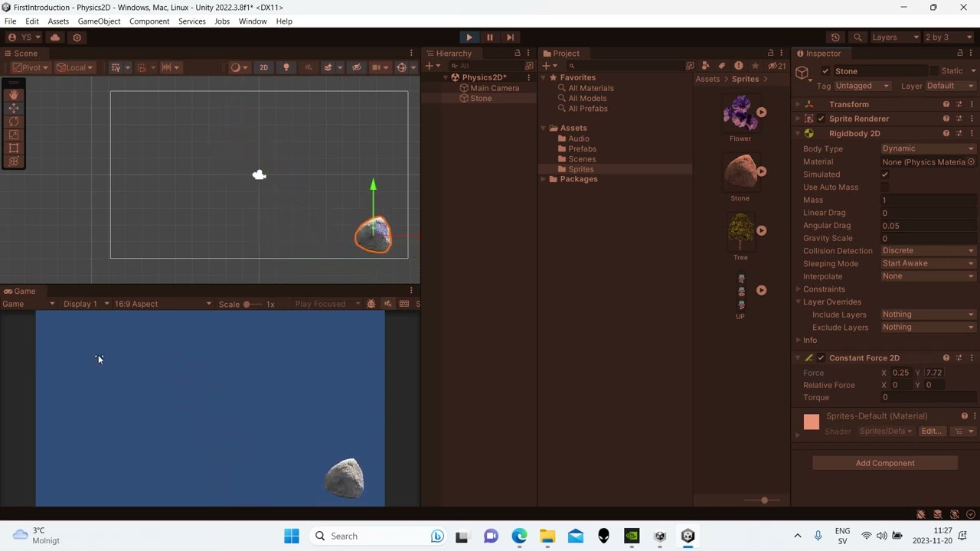980x551 pixels.
Task: Select the Rect tool in Scene
Action: click(14, 148)
